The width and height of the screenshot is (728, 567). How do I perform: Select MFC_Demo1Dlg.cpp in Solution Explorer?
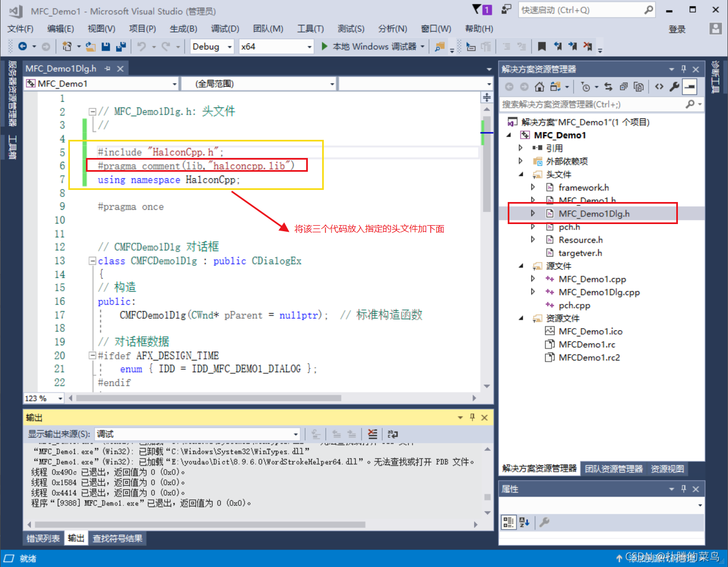pyautogui.click(x=599, y=292)
